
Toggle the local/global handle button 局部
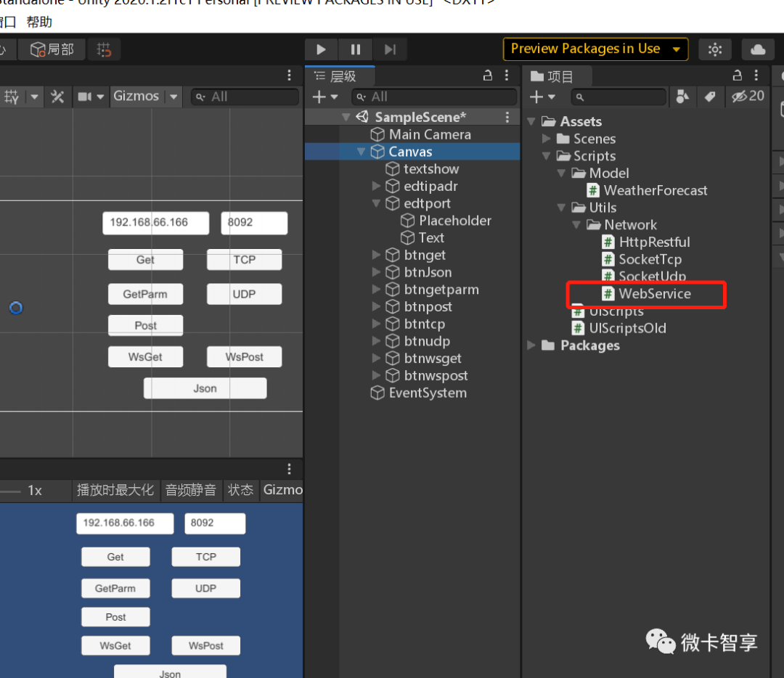(x=52, y=49)
